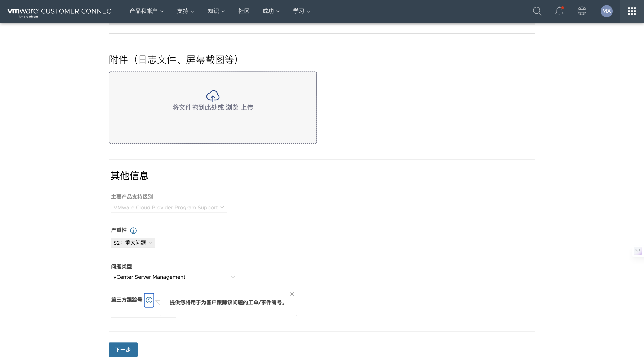The width and height of the screenshot is (644, 361).
Task: Open the search icon in header
Action: 537,11
